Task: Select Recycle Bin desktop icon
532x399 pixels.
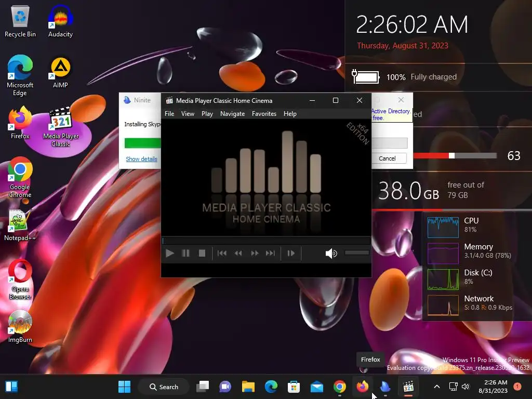Action: tap(20, 22)
